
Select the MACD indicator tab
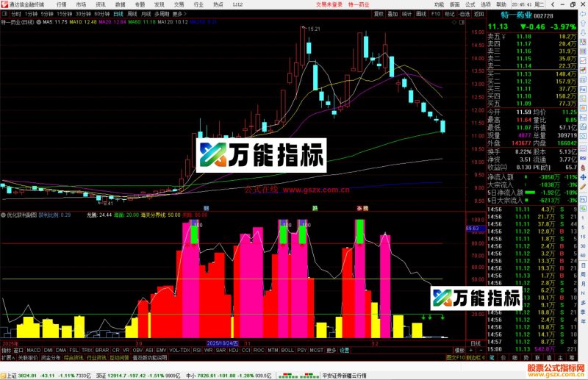[x=33, y=350]
